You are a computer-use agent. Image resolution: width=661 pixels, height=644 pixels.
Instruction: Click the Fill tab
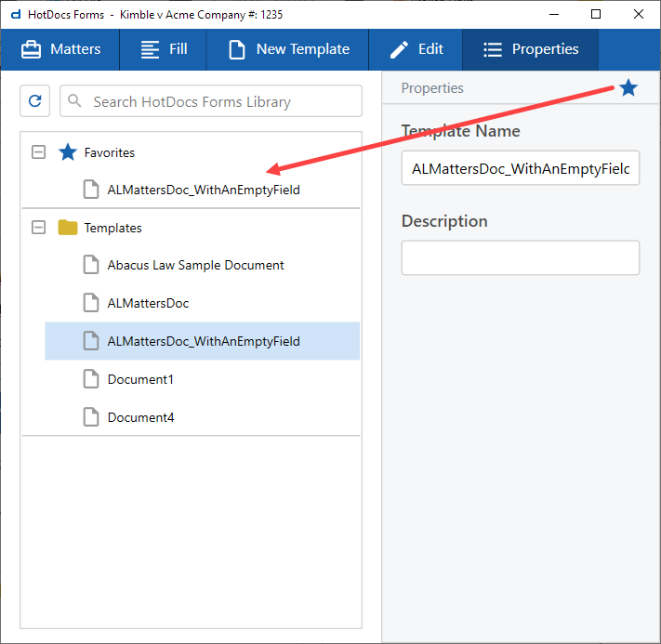click(x=163, y=49)
